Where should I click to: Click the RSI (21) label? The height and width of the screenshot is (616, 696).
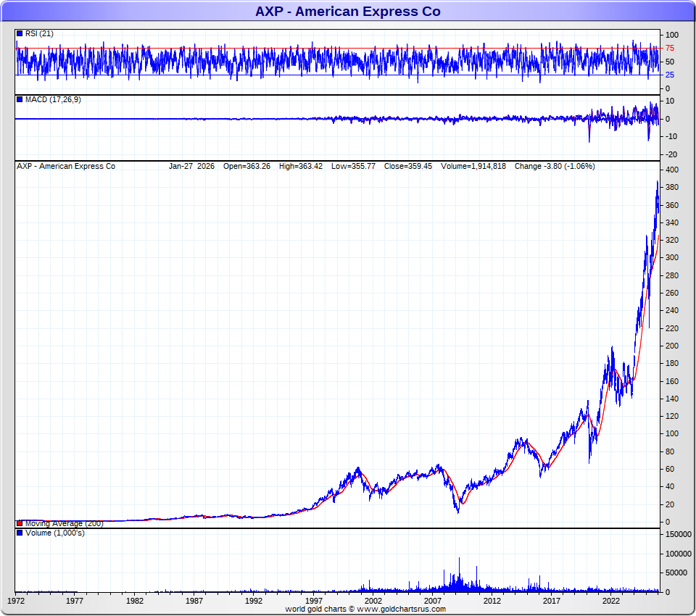point(39,34)
